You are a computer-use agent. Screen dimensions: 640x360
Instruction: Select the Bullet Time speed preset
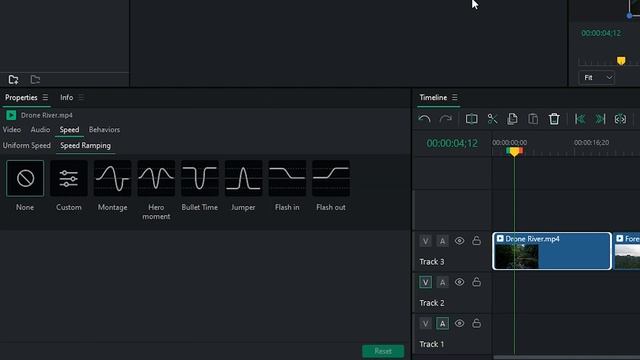200,178
